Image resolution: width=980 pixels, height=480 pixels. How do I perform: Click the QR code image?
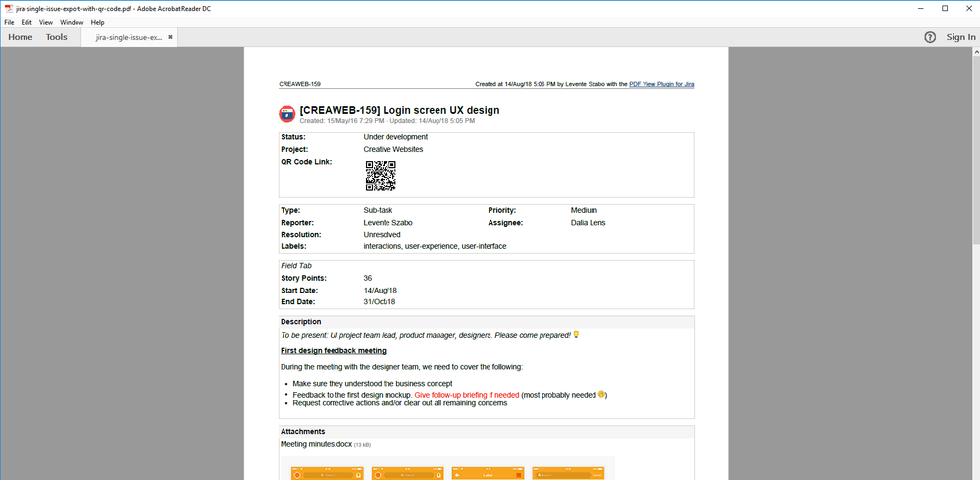tap(381, 177)
